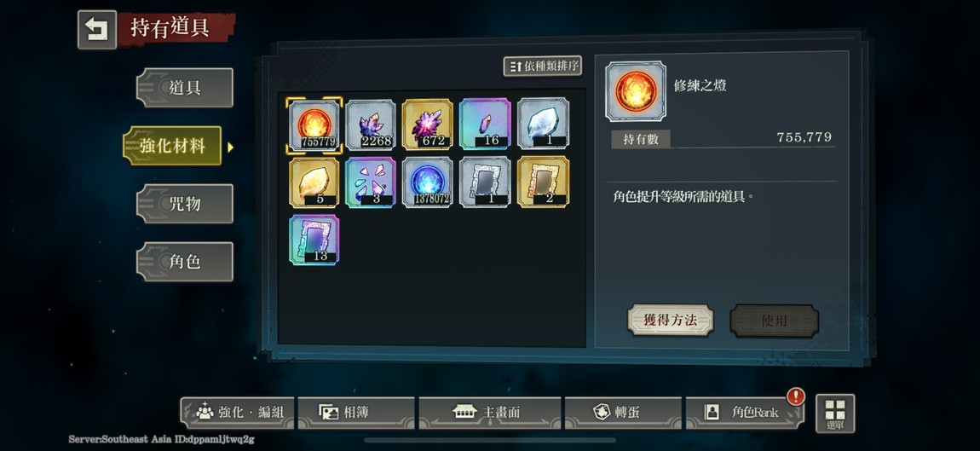Switch to the 咒物 tab
The height and width of the screenshot is (451, 980).
tap(185, 203)
